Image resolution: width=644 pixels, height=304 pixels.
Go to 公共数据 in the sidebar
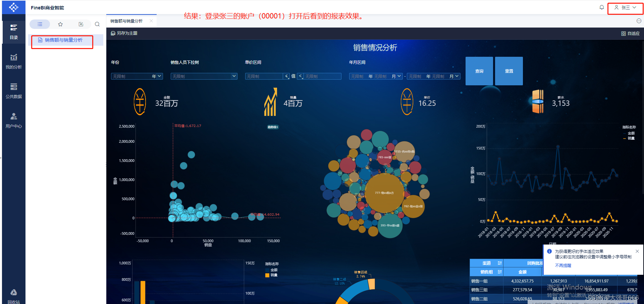pos(14,91)
